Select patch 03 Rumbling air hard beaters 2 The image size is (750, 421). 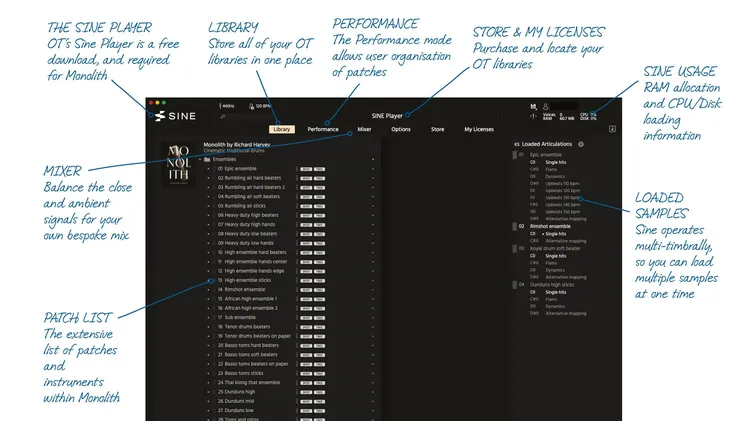click(251, 187)
